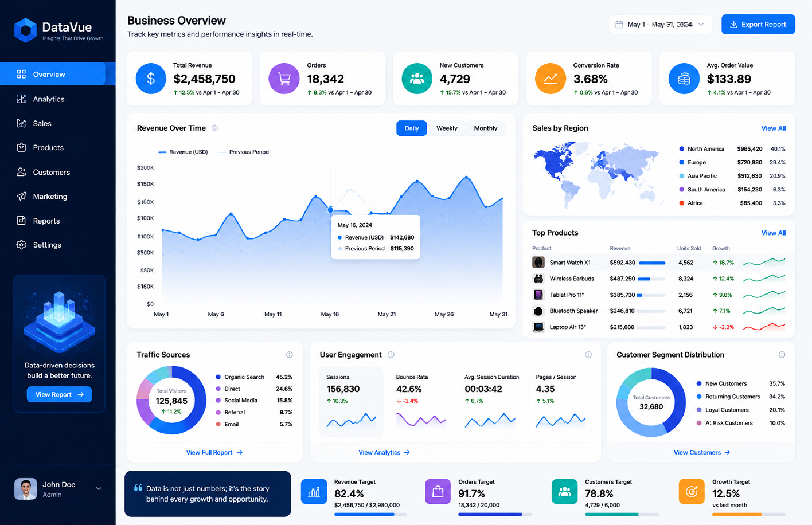
Task: Click the Total Revenue dollar icon
Action: 151,79
